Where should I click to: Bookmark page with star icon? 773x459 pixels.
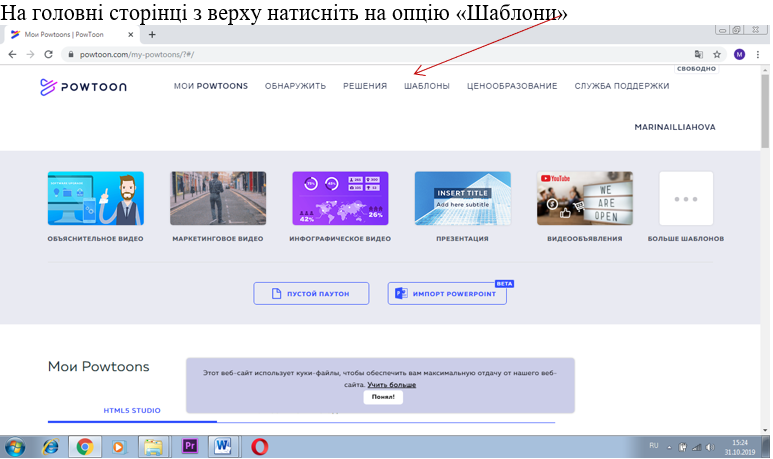(x=717, y=54)
